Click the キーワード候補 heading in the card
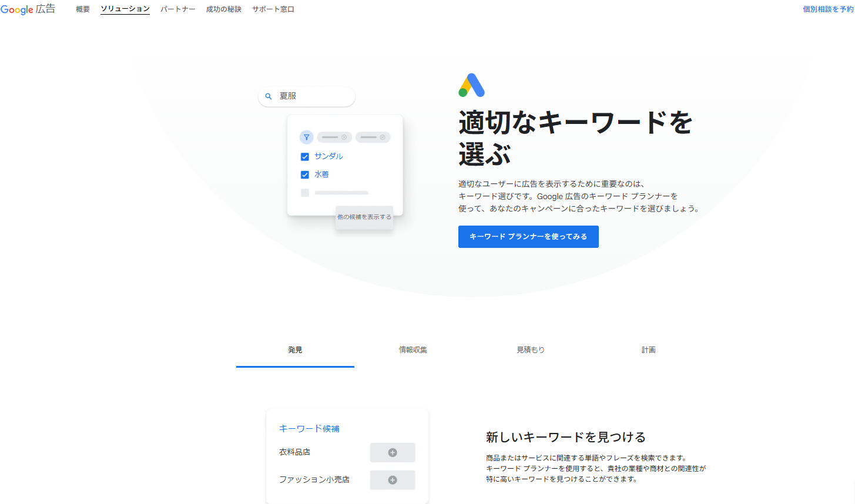The image size is (855, 504). click(309, 429)
